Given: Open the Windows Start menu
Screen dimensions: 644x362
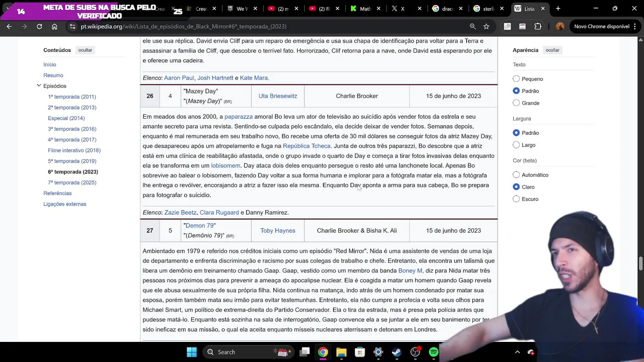Looking at the screenshot, I should (x=192, y=352).
